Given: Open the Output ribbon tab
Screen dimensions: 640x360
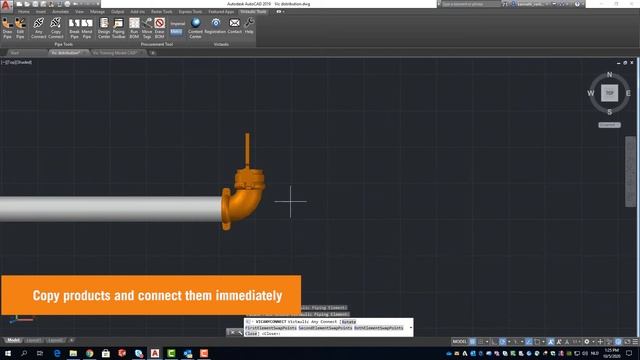Looking at the screenshot, I should tap(118, 12).
